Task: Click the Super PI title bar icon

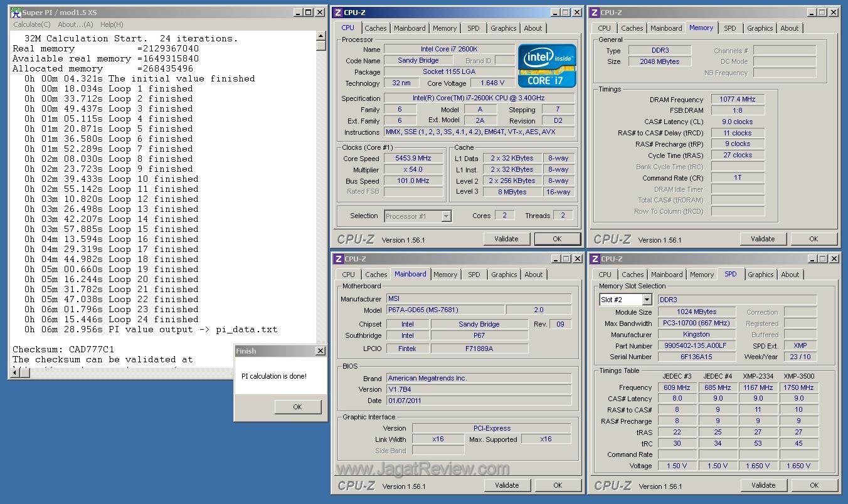Action: pos(16,12)
